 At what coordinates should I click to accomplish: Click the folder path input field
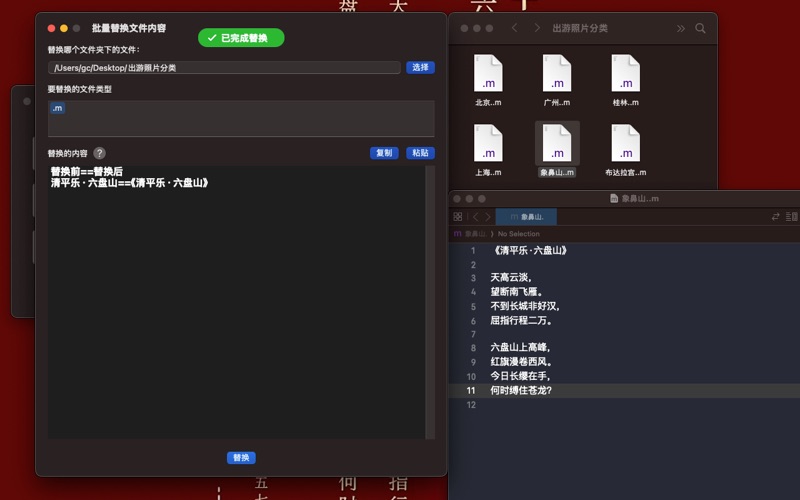tap(224, 68)
